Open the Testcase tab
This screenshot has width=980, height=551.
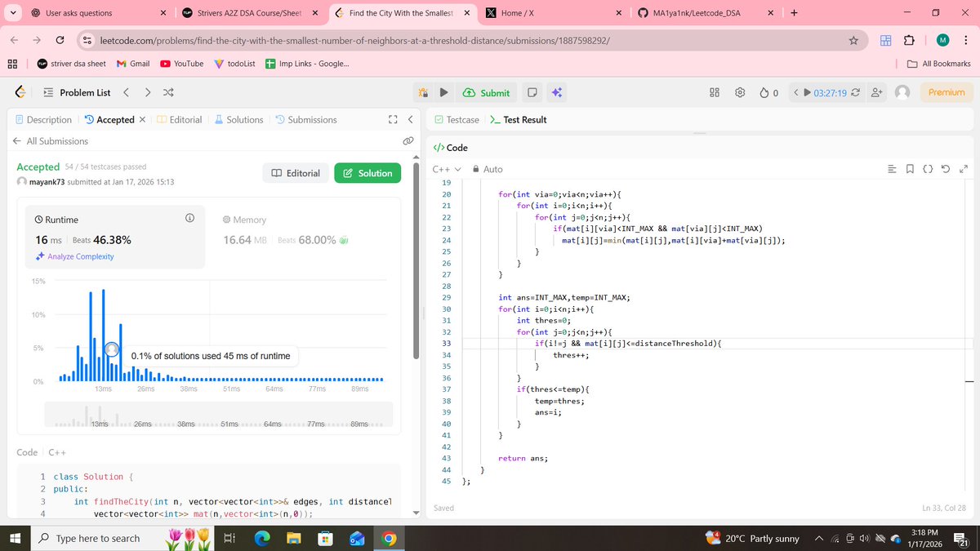457,119
